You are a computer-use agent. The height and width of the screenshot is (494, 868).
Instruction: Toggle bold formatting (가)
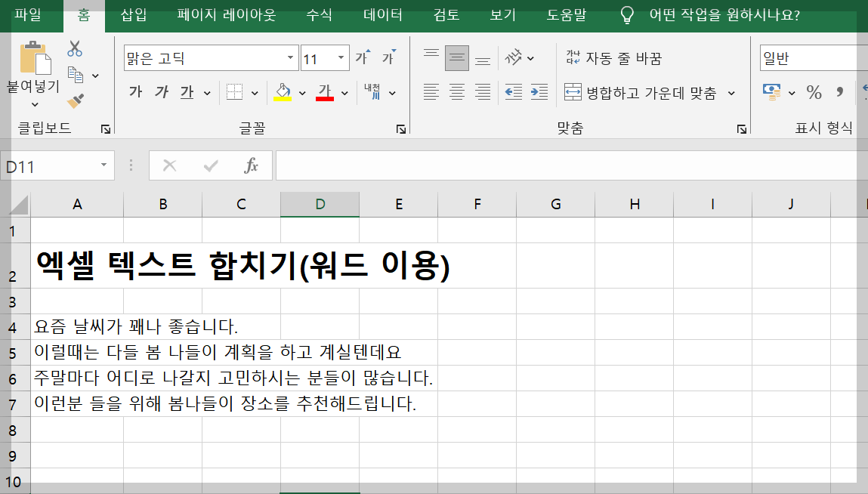(136, 91)
